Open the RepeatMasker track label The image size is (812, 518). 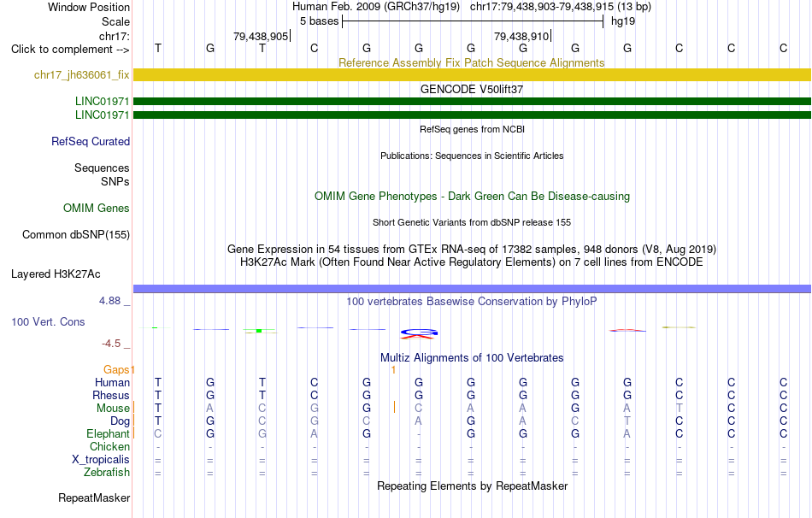pos(94,497)
